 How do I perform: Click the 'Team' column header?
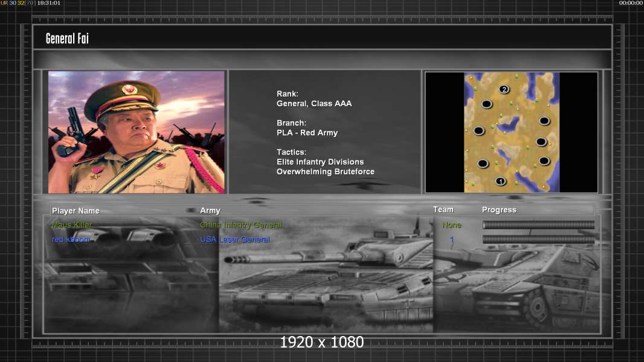[x=443, y=209]
